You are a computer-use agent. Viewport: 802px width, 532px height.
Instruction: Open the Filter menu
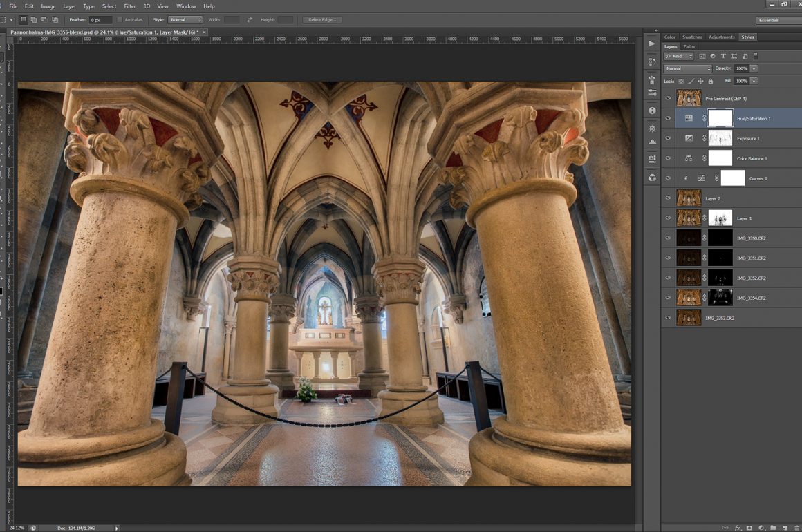(x=130, y=6)
